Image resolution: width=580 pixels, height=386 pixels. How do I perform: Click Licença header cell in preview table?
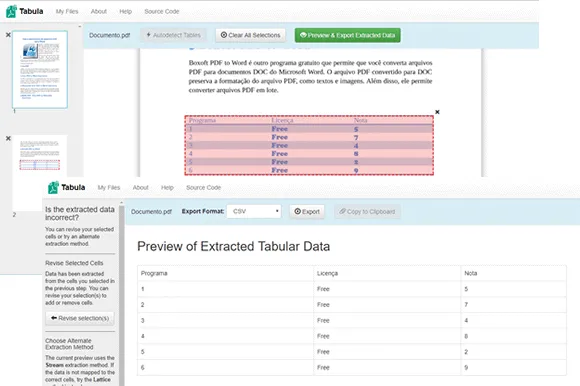coord(387,273)
